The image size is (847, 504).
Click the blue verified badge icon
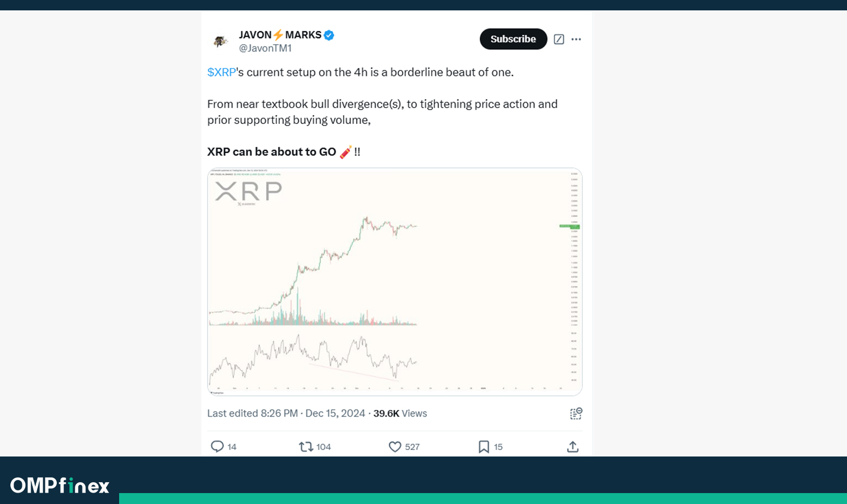(329, 35)
